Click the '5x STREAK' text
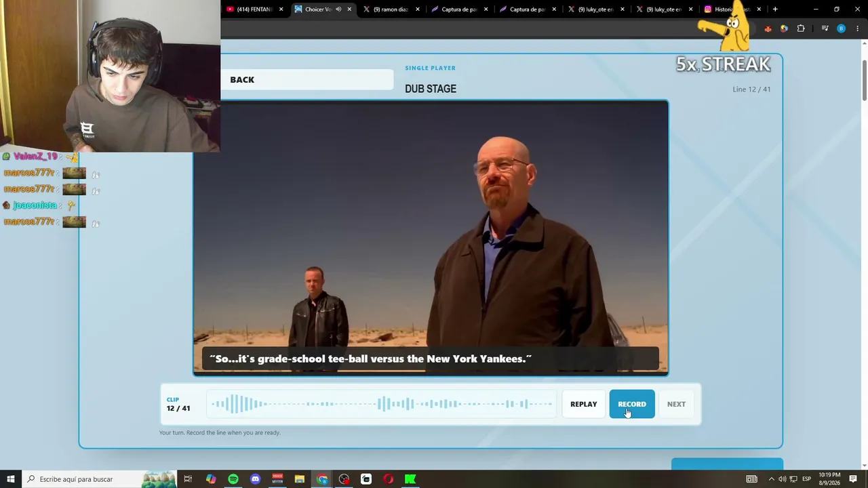 click(723, 64)
